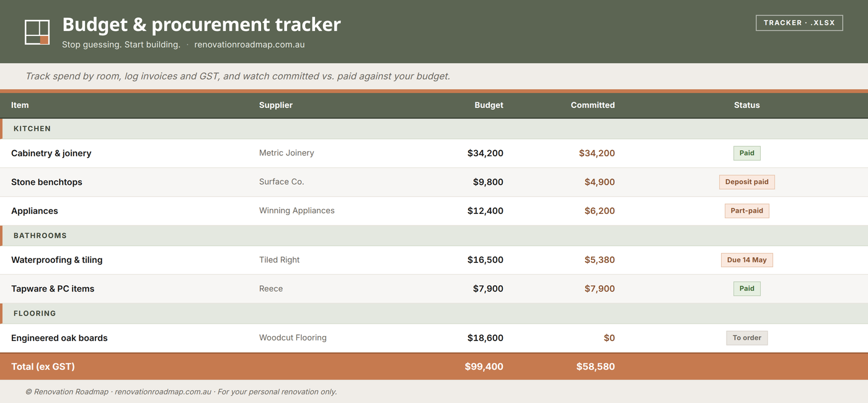Viewport: 868px width, 403px height.
Task: Click the $12,400 budget value
Action: [485, 211]
